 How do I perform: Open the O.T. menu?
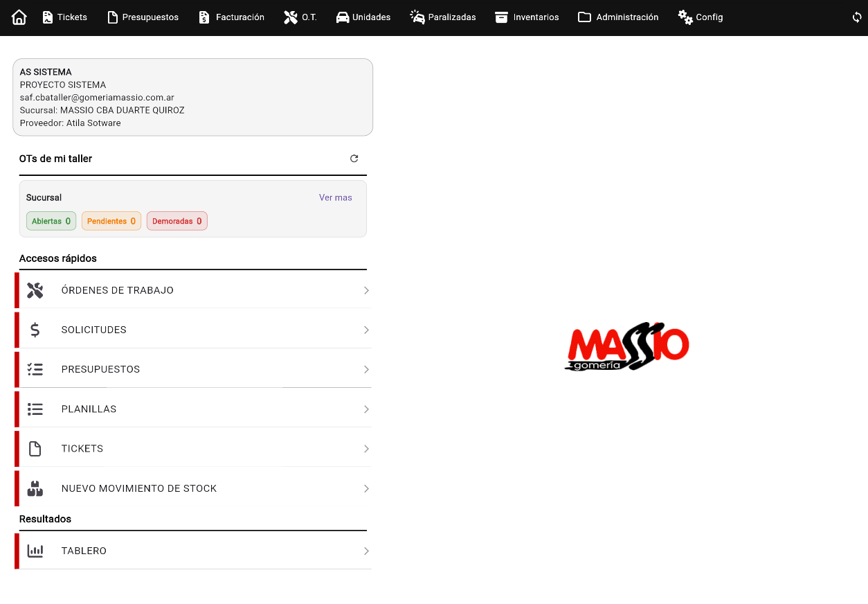click(x=300, y=17)
